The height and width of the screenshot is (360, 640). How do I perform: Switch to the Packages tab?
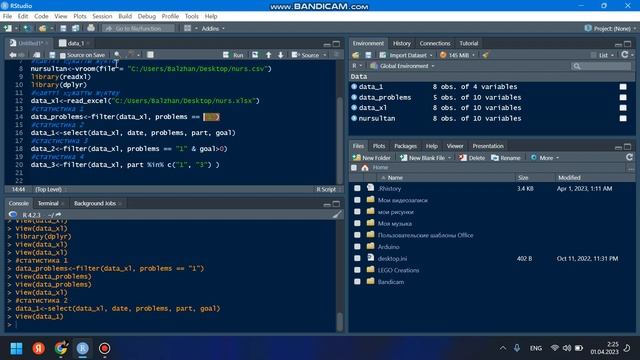(x=405, y=146)
